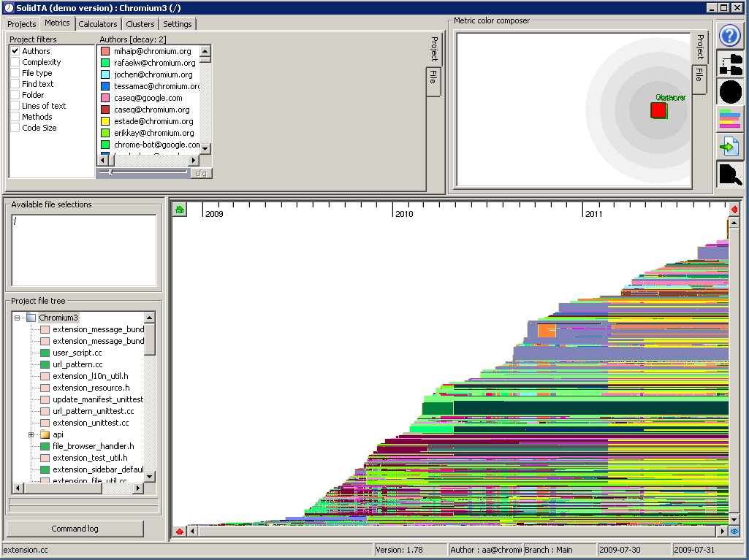The image size is (749, 560).
Task: Click the Command log button
Action: 75,529
